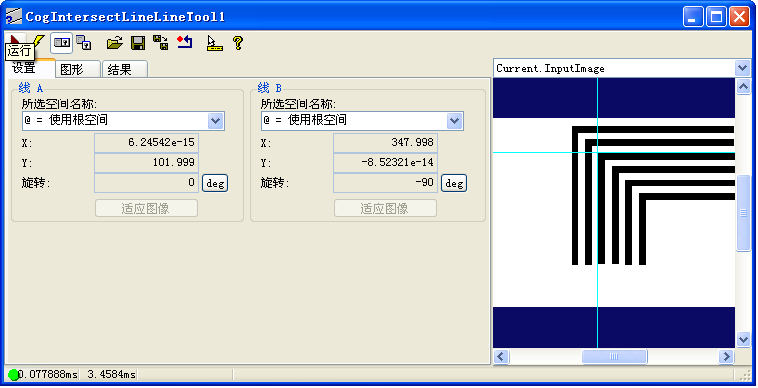Click the image horizontal scrollbar thumb
The height and width of the screenshot is (388, 758).
614,357
